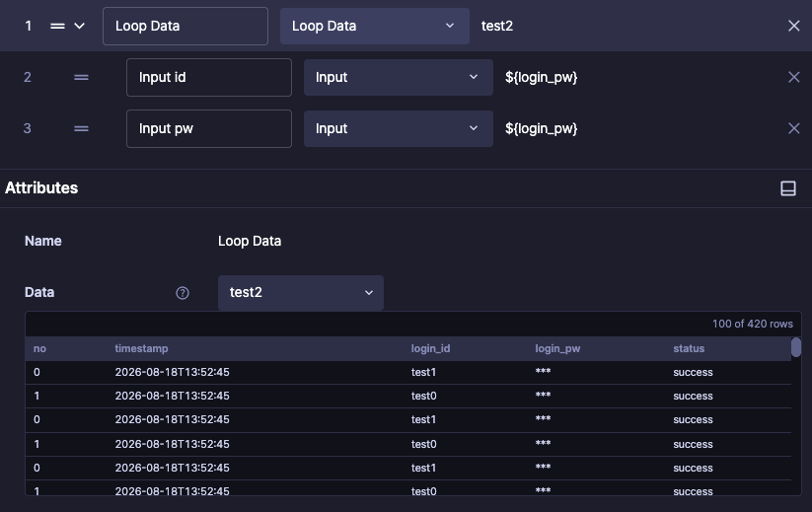Click the login_id column header
Image resolution: width=812 pixels, height=512 pixels.
pyautogui.click(x=430, y=348)
